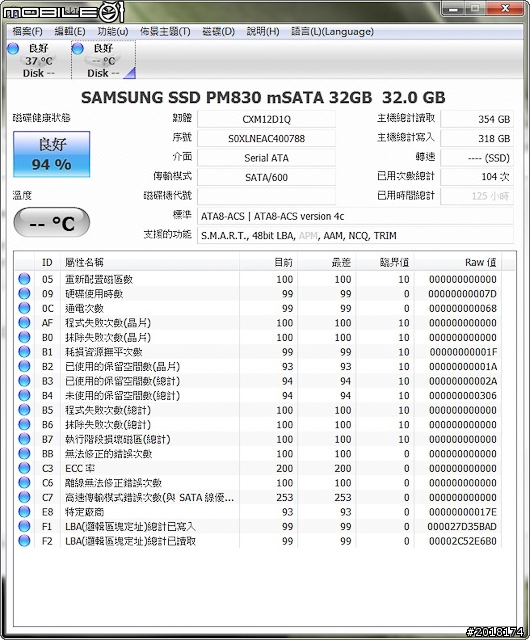Click the power on hours 125 小時

click(x=477, y=196)
